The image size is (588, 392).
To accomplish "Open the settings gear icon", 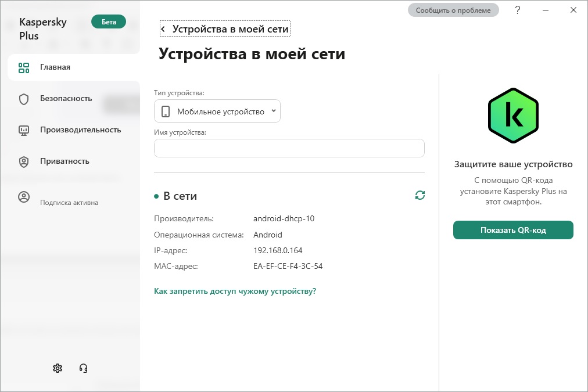I will 58,368.
